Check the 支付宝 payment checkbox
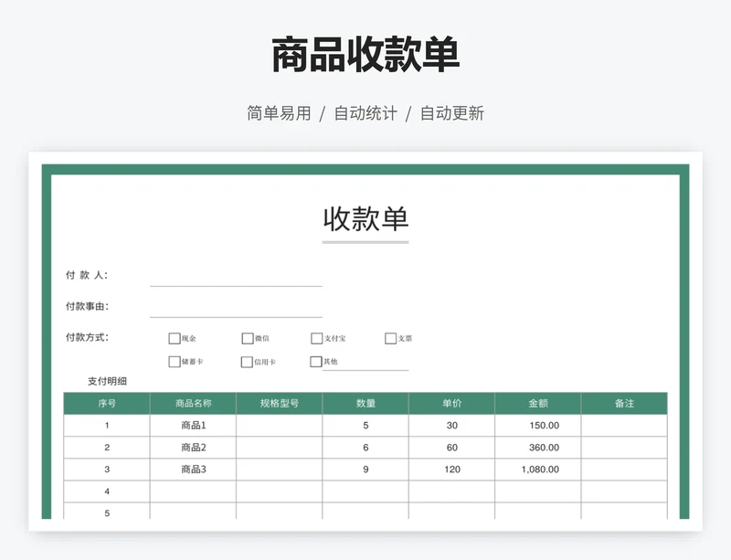Viewport: 731px width, 560px height. 316,339
